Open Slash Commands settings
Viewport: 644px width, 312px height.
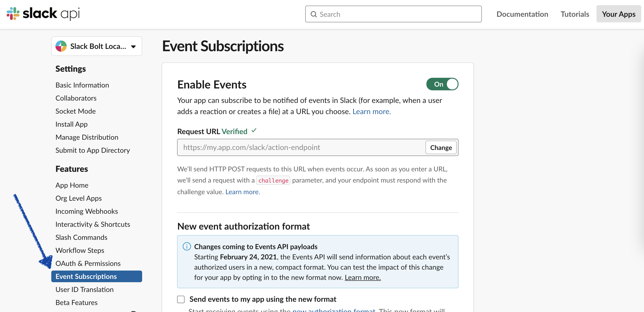pyautogui.click(x=81, y=237)
